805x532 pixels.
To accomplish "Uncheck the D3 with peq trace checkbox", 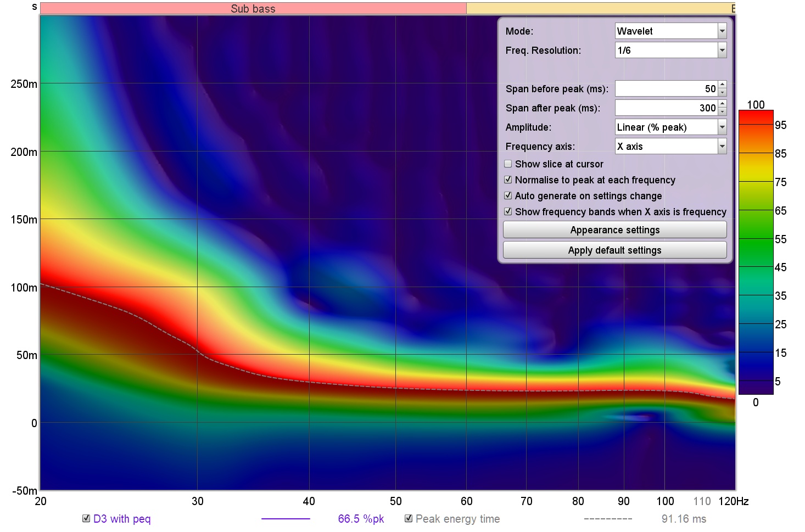I will click(86, 518).
